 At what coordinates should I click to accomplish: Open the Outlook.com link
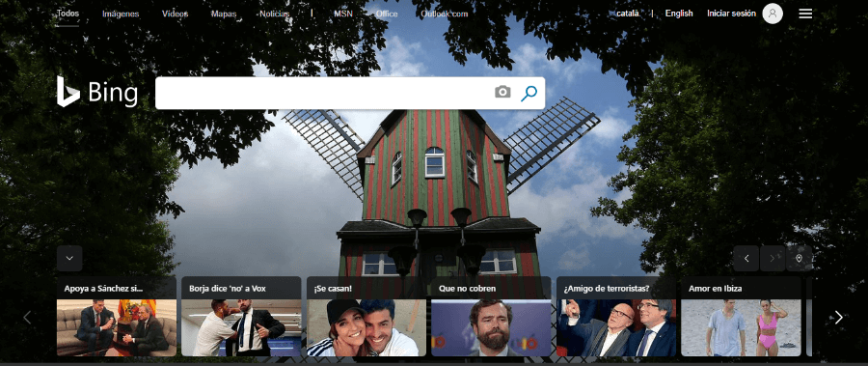[445, 14]
